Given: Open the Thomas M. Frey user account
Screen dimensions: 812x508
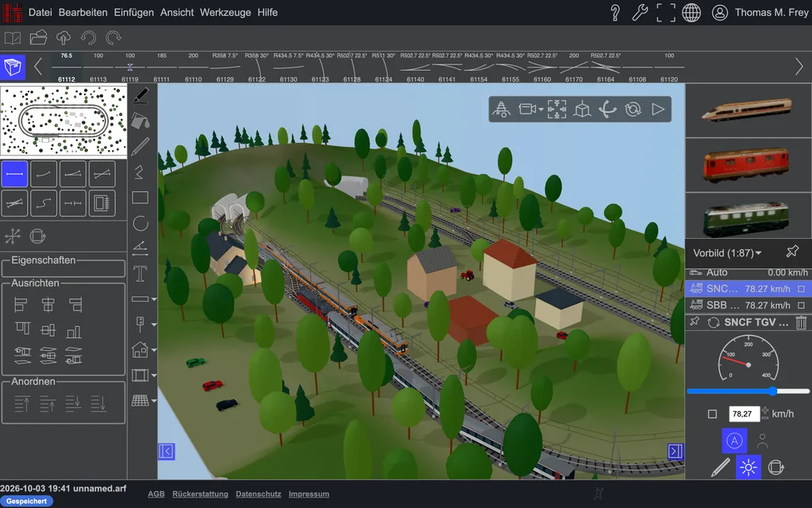Looking at the screenshot, I should click(x=760, y=13).
